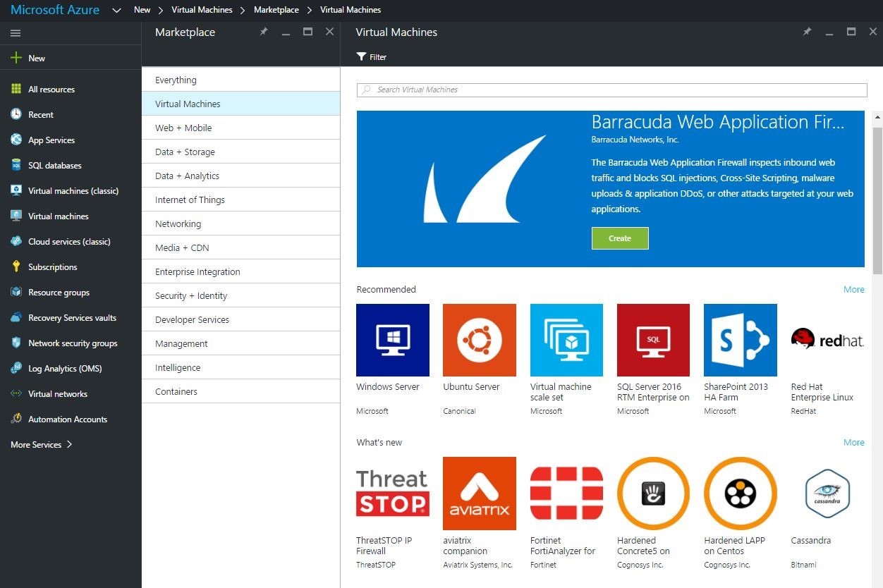This screenshot has width=883, height=588.
Task: Click the Search Virtual Machines field
Action: coord(611,90)
